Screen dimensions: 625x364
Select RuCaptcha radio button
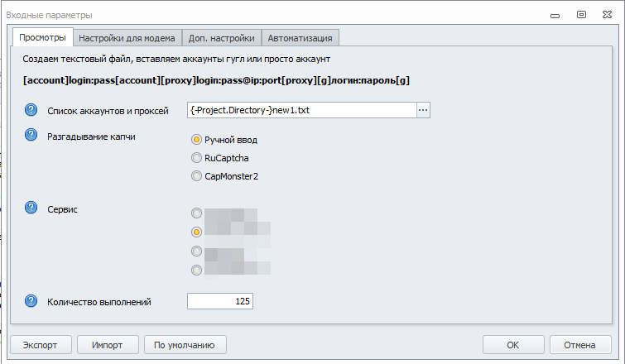point(196,157)
